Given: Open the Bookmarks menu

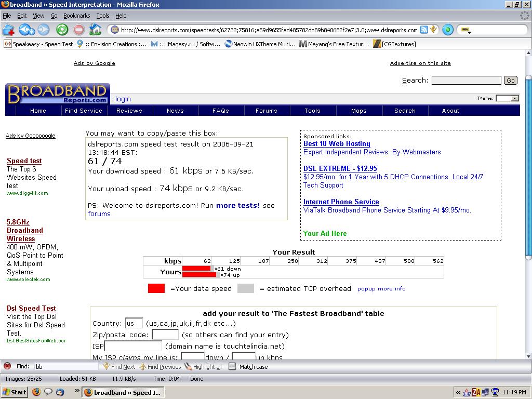Looking at the screenshot, I should coord(76,16).
